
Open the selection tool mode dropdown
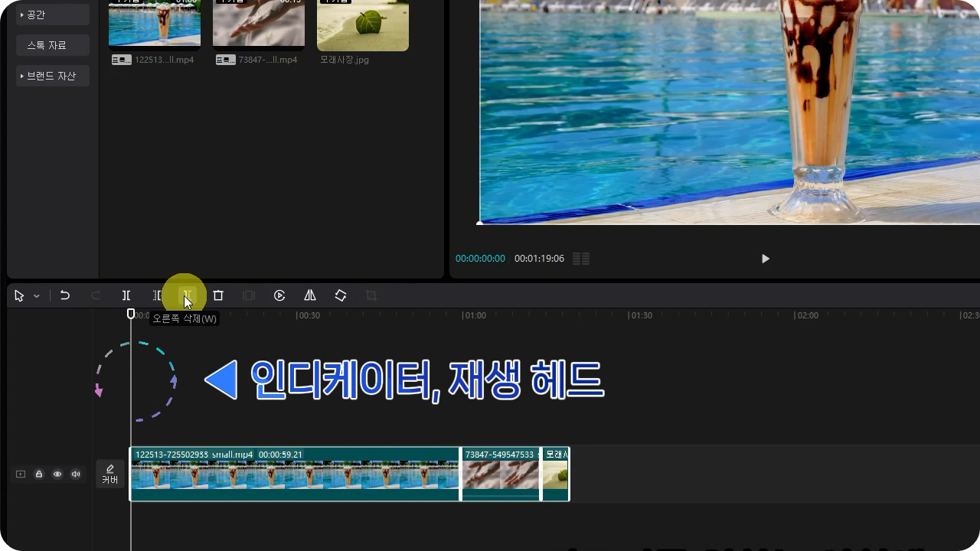tap(36, 296)
